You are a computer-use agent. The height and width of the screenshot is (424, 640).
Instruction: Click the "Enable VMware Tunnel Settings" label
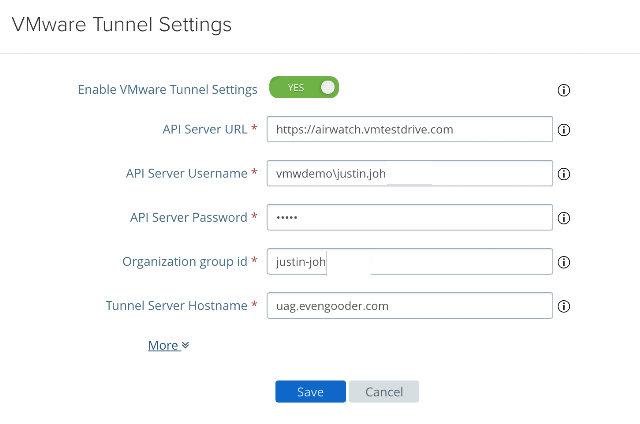click(167, 89)
